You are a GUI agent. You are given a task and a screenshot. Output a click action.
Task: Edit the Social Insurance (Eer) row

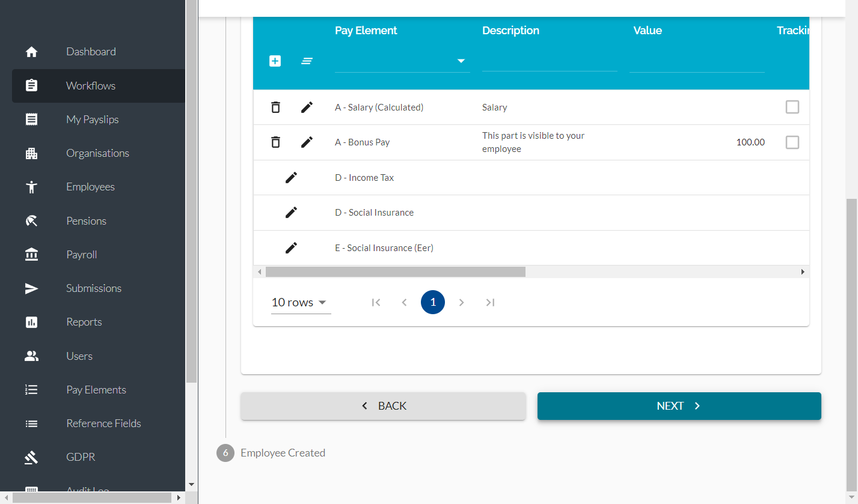point(291,247)
